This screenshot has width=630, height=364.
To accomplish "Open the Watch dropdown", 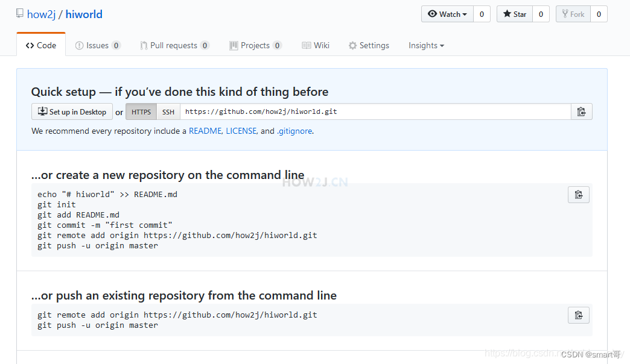I will tap(447, 14).
